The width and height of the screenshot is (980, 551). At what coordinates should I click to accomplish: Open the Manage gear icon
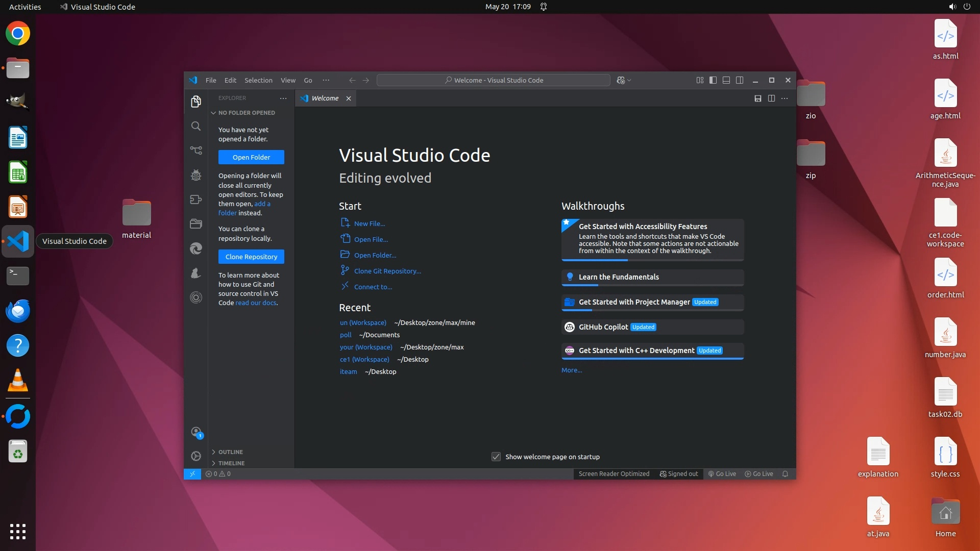pyautogui.click(x=196, y=456)
